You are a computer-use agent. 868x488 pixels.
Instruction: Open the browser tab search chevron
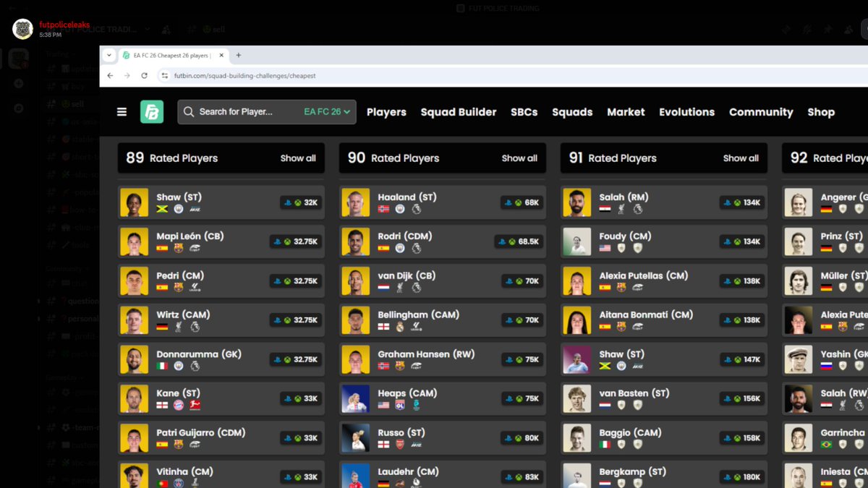click(109, 55)
